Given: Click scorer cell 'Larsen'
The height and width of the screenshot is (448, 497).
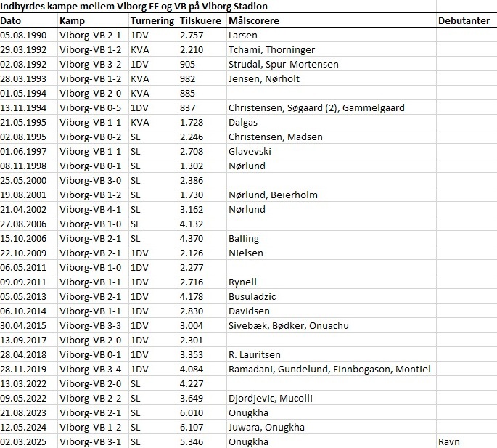Looking at the screenshot, I should tap(243, 36).
